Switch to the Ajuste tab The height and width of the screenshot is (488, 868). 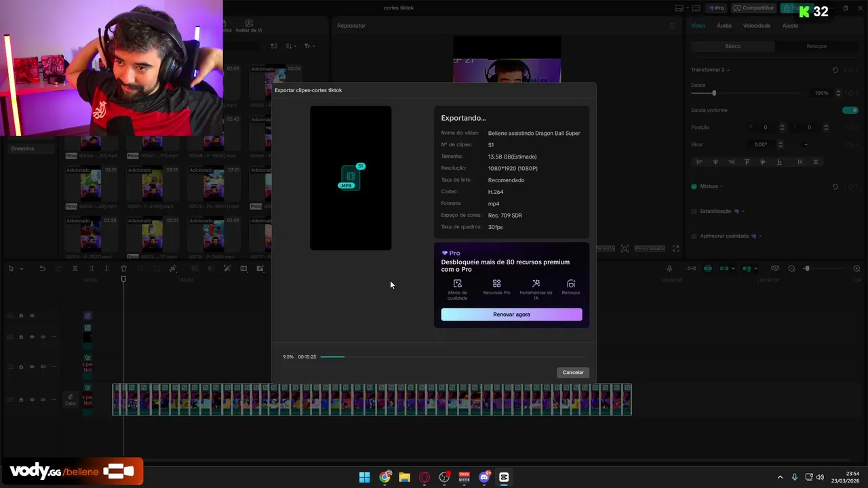coord(790,26)
